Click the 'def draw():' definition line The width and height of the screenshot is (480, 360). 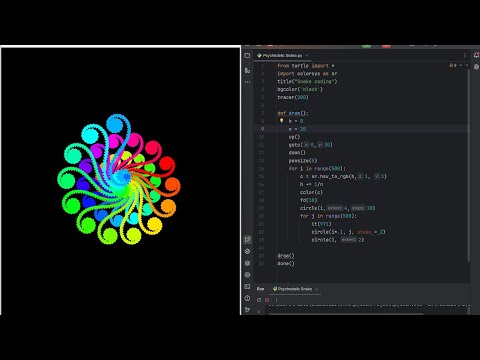pos(293,113)
